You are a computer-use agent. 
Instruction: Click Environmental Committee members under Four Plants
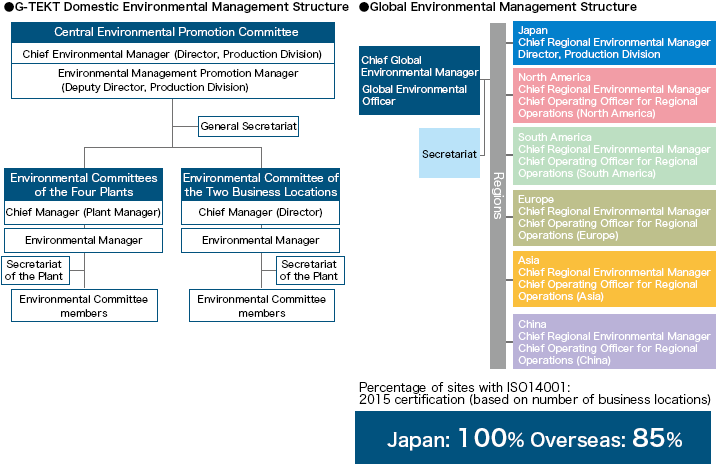84,305
